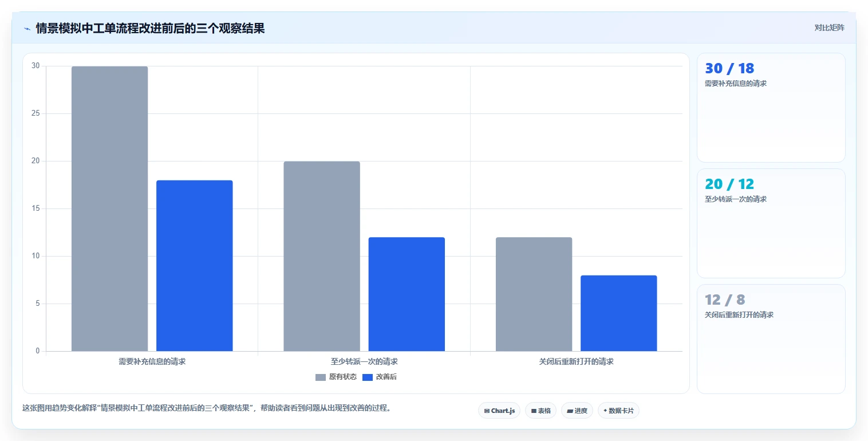Click the 表格 chip
Viewport: 868px width, 441px height.
click(x=540, y=411)
